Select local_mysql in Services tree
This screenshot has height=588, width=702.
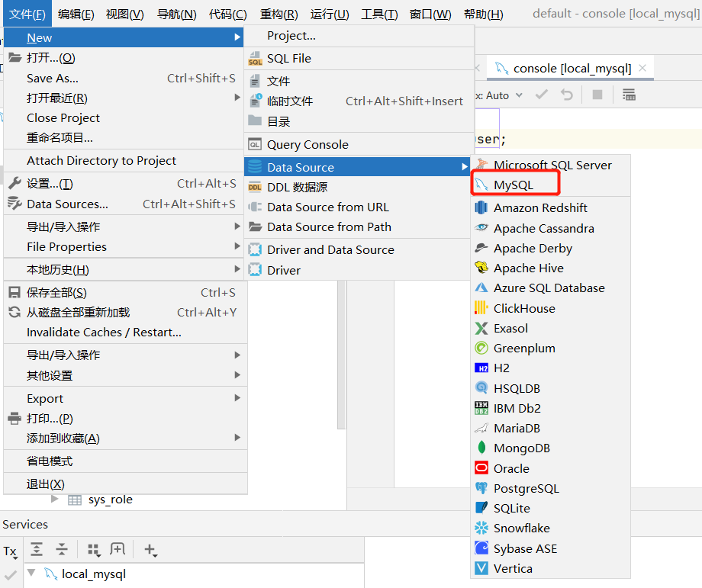(85, 574)
